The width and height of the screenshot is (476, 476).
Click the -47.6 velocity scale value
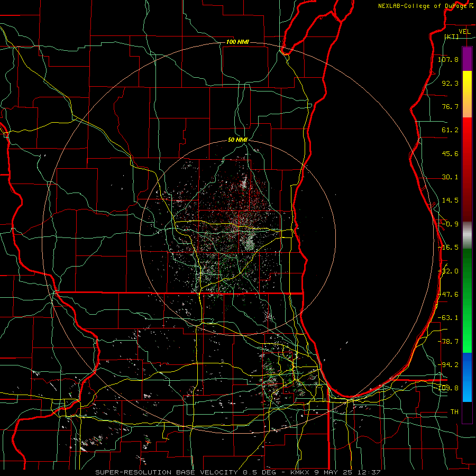click(448, 295)
